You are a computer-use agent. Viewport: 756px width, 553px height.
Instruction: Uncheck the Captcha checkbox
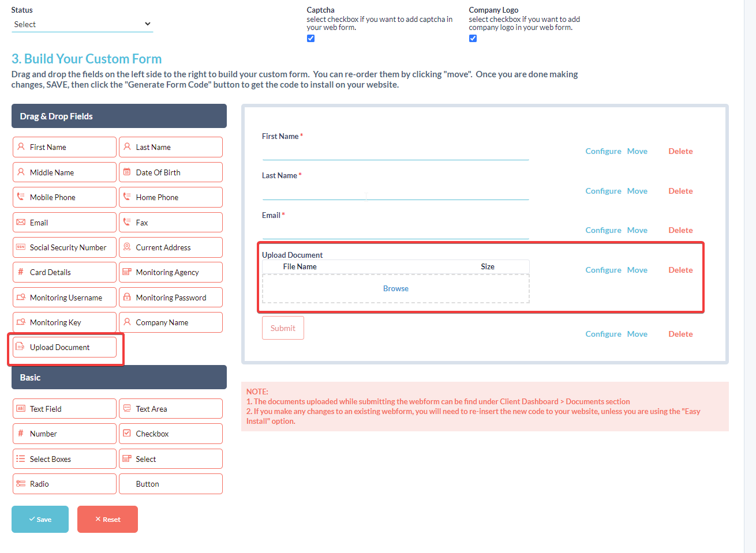click(311, 39)
